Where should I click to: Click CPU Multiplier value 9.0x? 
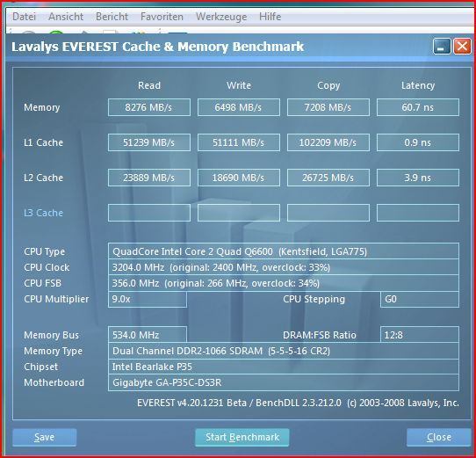tap(148, 300)
